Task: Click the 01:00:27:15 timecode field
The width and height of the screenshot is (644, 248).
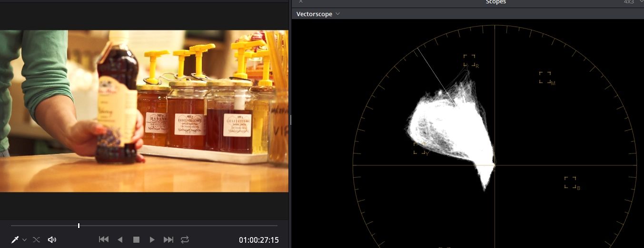Action: tap(259, 240)
